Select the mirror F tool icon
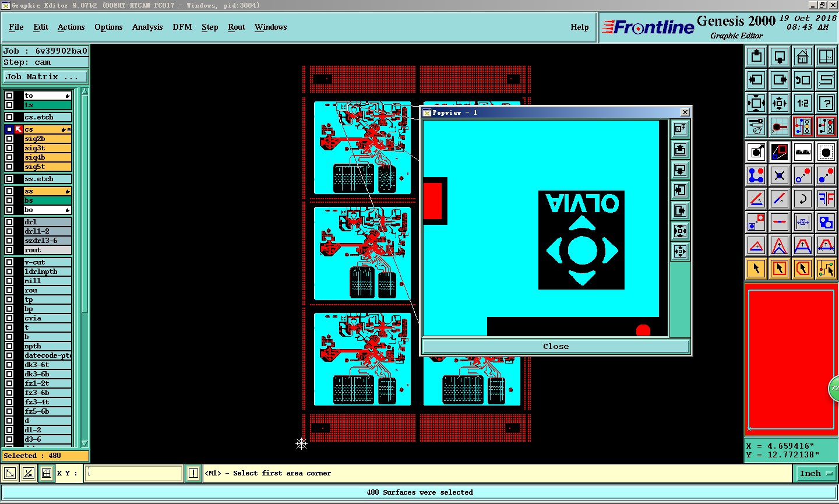839x504 pixels. [826, 198]
